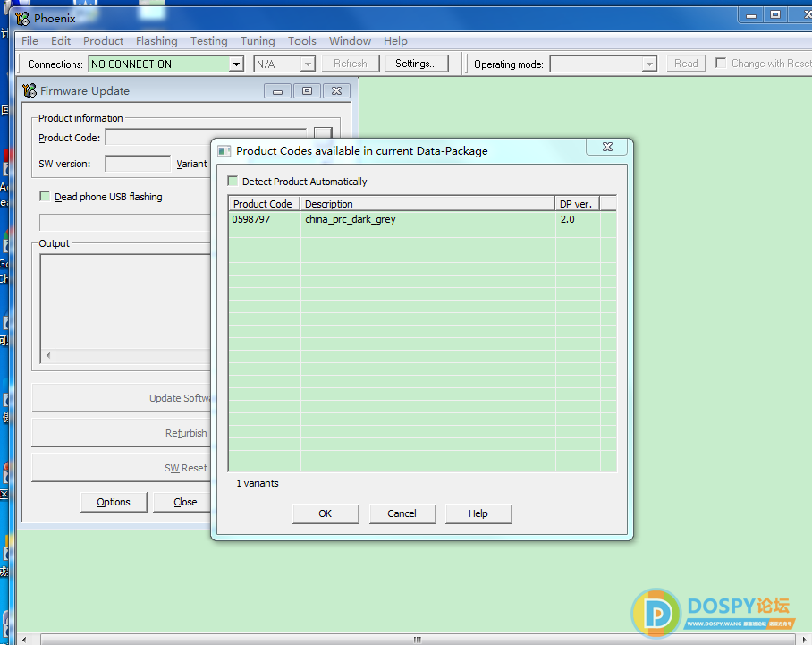Image resolution: width=812 pixels, height=645 pixels.
Task: Tick Dead phone USB flashing checkbox
Action: pos(45,196)
